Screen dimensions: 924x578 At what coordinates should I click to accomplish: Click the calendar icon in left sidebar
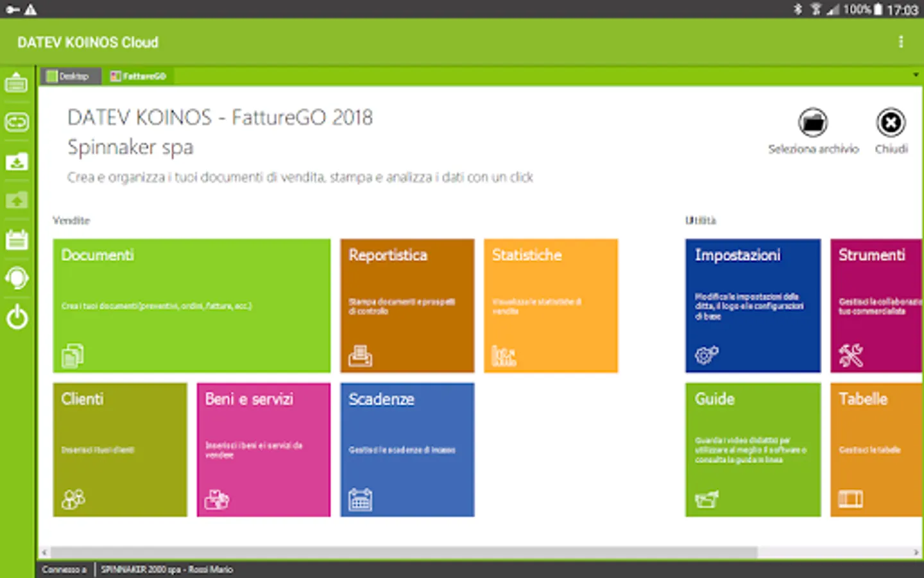(x=17, y=240)
